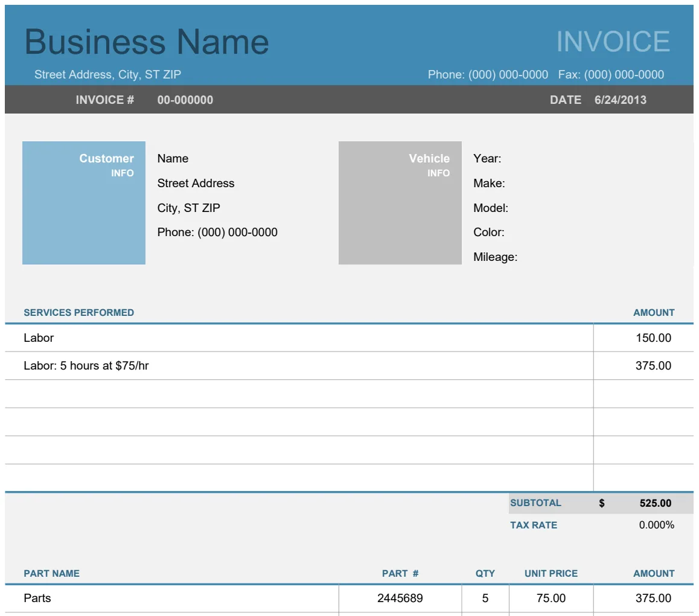Click the AMOUNT header above services
This screenshot has height=616, width=699.
654,313
